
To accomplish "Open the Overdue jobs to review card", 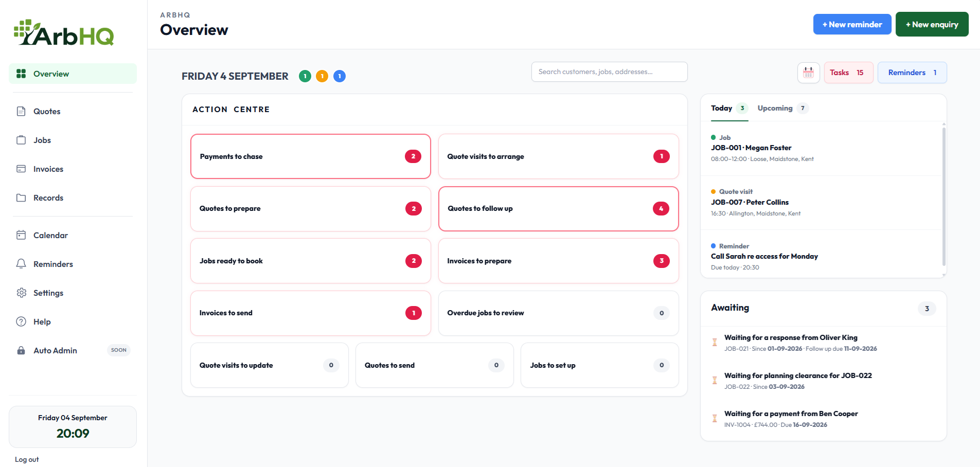I will 559,313.
